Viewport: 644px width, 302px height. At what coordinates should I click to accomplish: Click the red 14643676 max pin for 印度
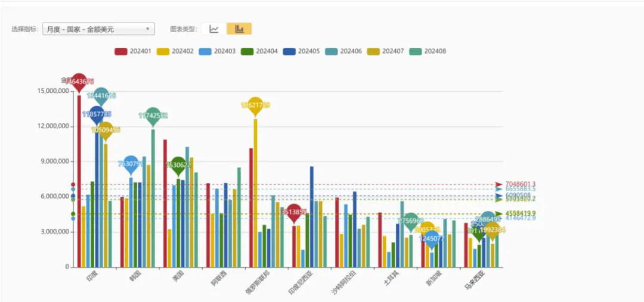(x=79, y=82)
